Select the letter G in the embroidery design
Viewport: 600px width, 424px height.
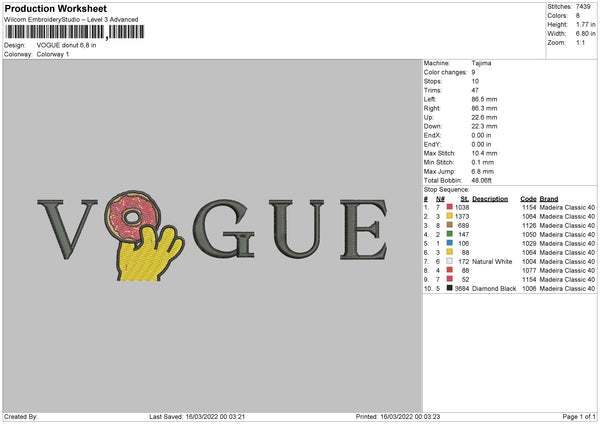pos(224,229)
